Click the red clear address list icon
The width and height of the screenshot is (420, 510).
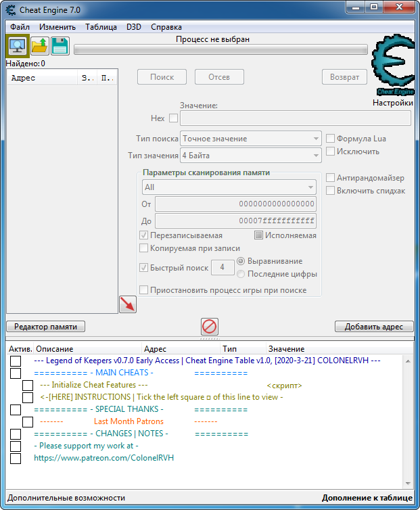click(209, 327)
